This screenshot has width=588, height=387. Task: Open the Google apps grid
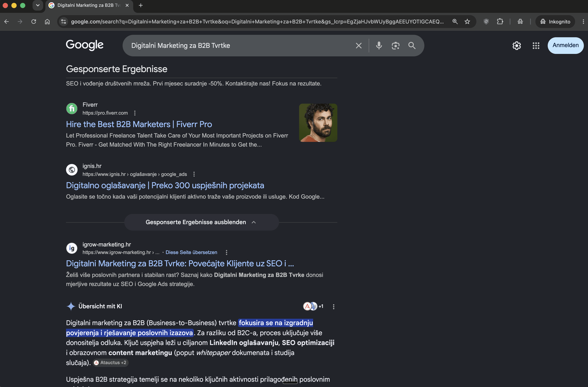536,45
